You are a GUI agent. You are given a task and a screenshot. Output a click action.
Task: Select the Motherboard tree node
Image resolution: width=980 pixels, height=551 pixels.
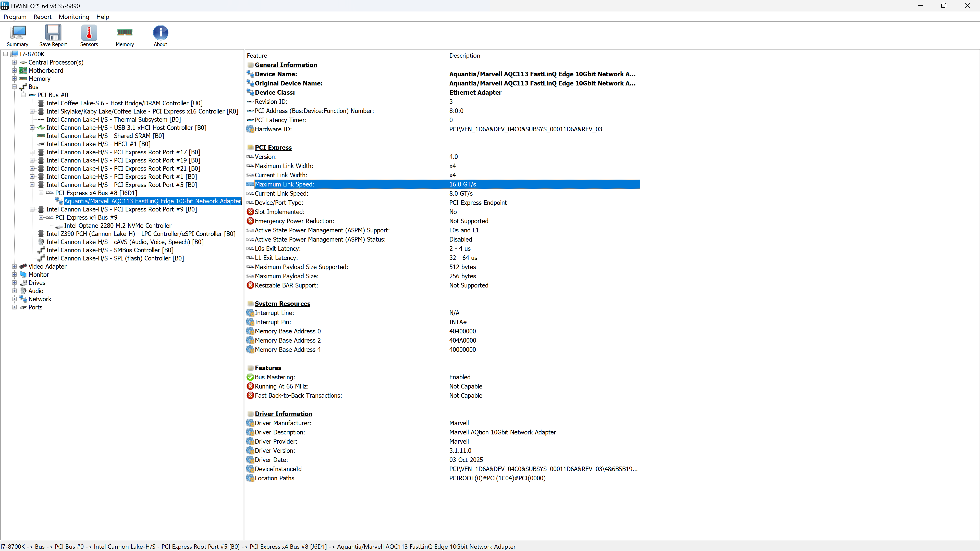click(x=46, y=70)
